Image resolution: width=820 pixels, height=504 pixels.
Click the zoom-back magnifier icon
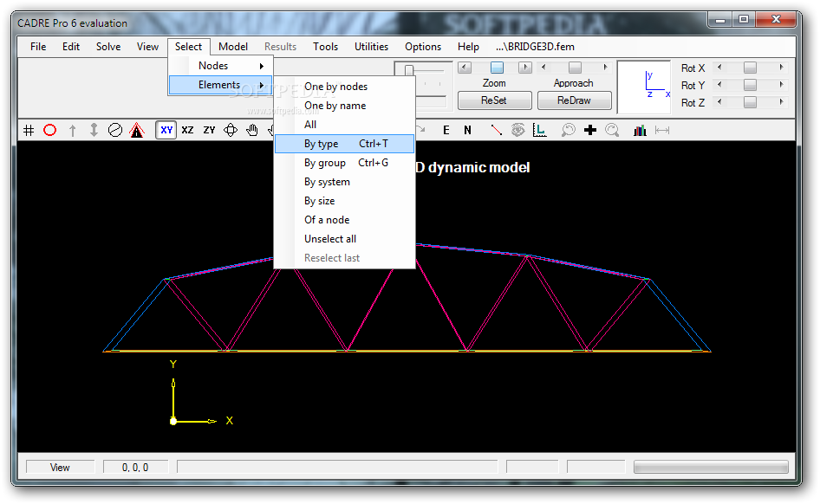coord(568,130)
